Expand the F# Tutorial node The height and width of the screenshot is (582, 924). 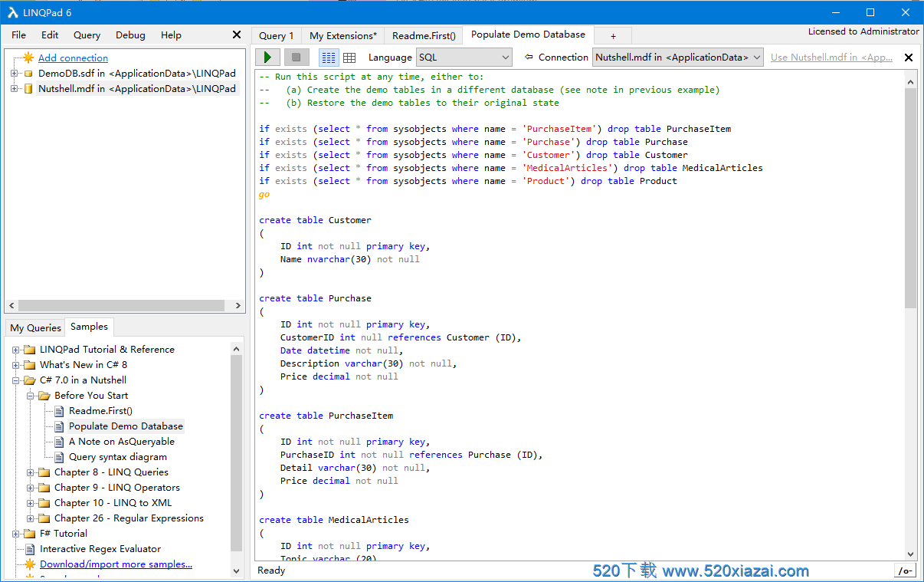tap(15, 534)
